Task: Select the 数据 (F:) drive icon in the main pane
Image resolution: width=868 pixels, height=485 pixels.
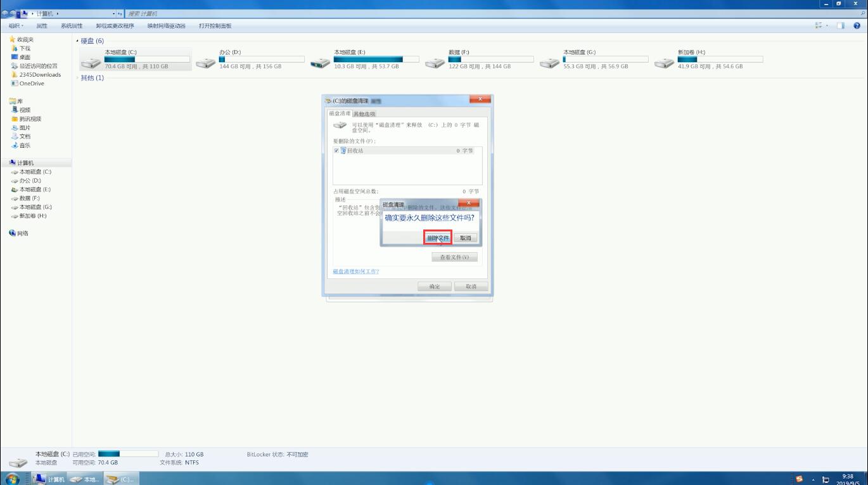Action: (x=435, y=63)
